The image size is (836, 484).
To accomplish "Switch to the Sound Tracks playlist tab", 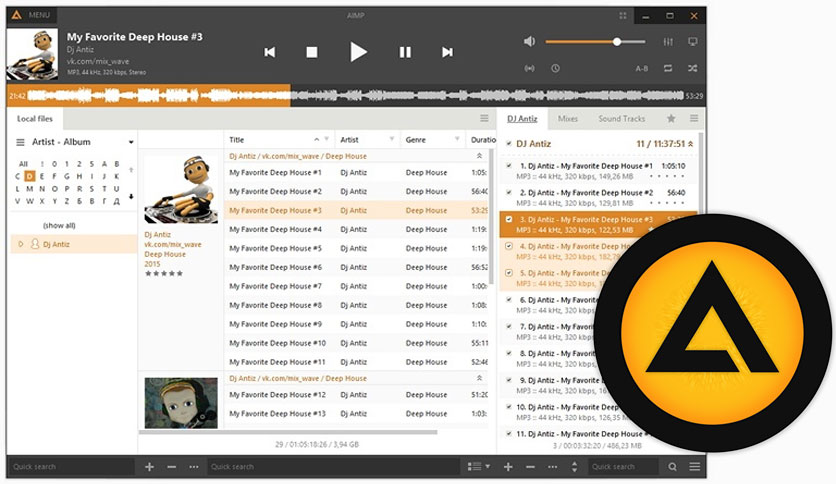I will coord(622,119).
